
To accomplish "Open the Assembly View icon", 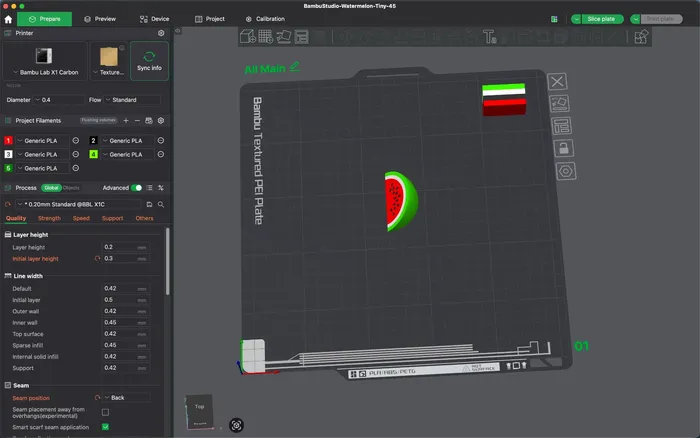I will coord(640,37).
